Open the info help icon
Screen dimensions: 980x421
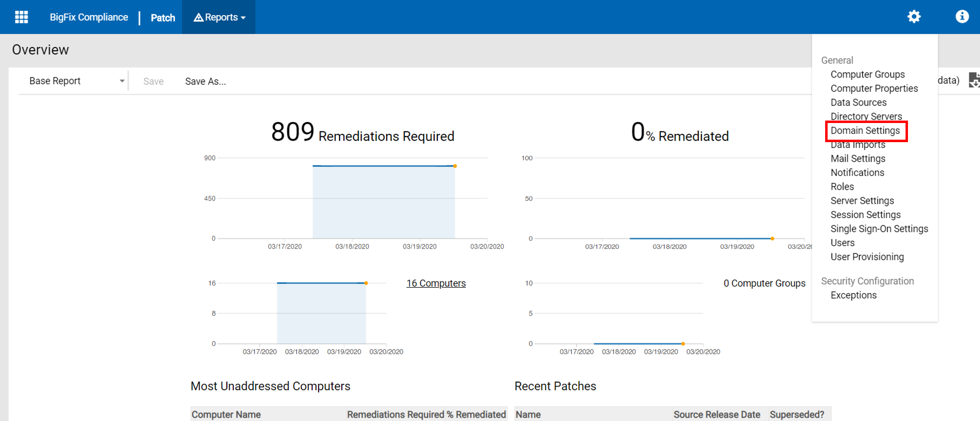point(962,17)
